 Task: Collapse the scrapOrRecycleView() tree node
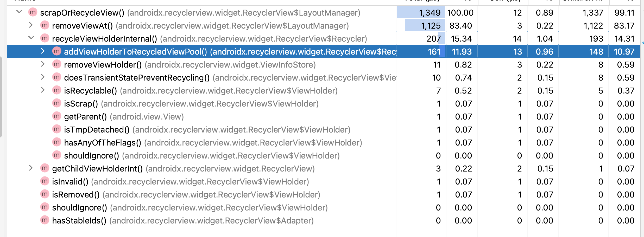pos(19,12)
